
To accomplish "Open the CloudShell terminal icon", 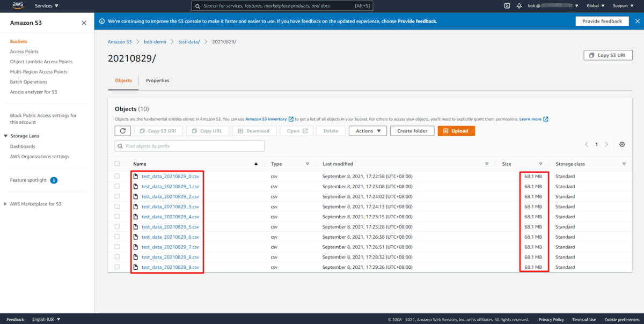I will click(507, 6).
